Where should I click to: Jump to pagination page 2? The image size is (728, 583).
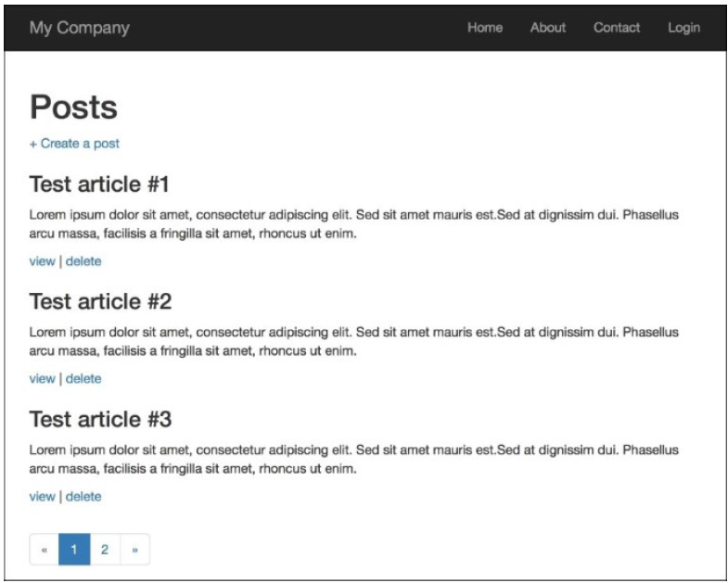click(105, 550)
